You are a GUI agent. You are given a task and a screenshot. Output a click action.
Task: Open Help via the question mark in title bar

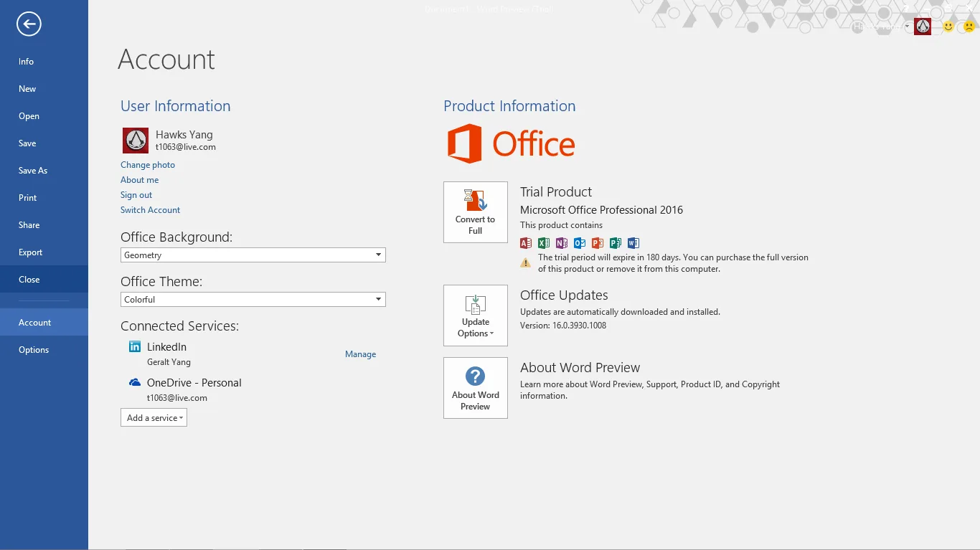907,8
